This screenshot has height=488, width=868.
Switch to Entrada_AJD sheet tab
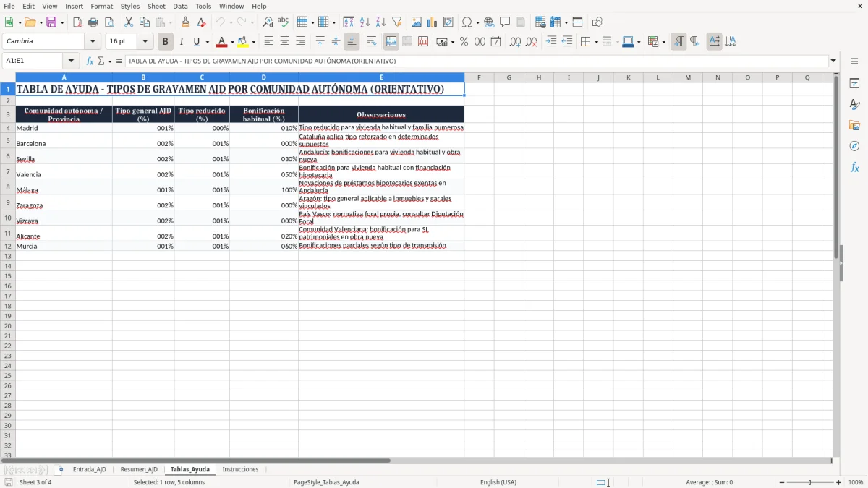pyautogui.click(x=89, y=469)
